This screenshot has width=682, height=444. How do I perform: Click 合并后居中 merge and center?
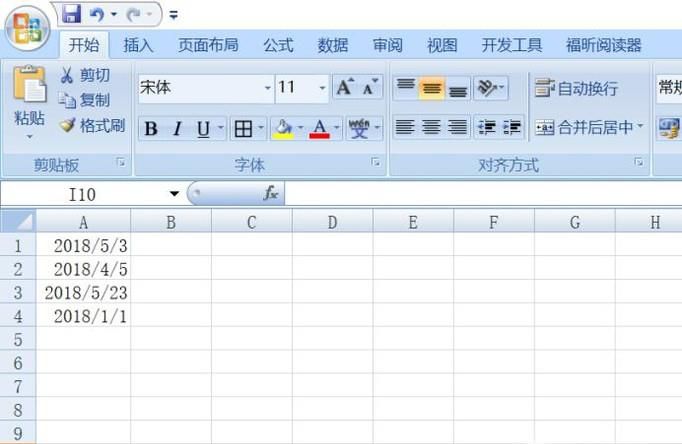(x=584, y=127)
